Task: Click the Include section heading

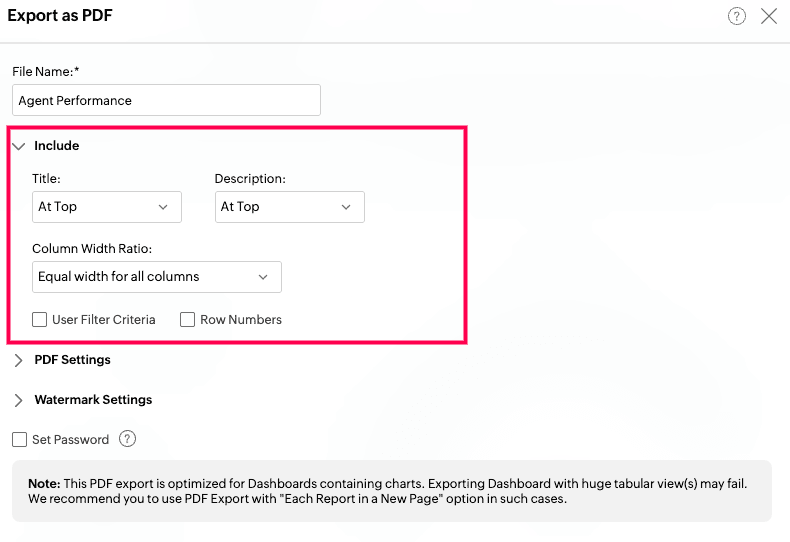Action: pyautogui.click(x=56, y=146)
